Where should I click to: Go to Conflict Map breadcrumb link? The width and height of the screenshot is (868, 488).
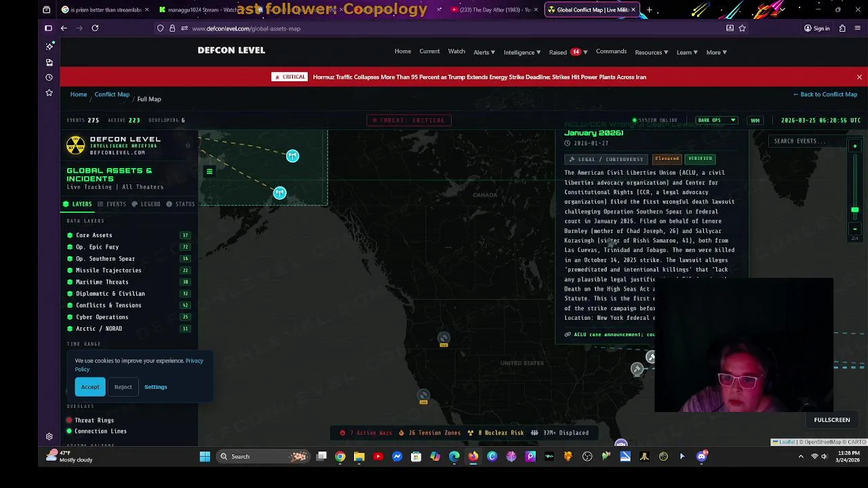tap(112, 94)
